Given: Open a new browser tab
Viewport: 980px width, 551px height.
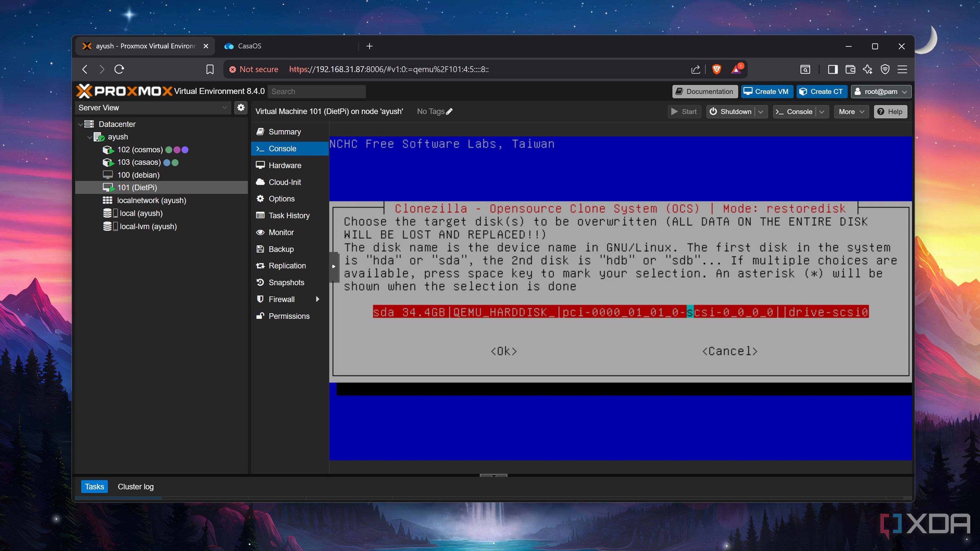Looking at the screenshot, I should coord(369,46).
